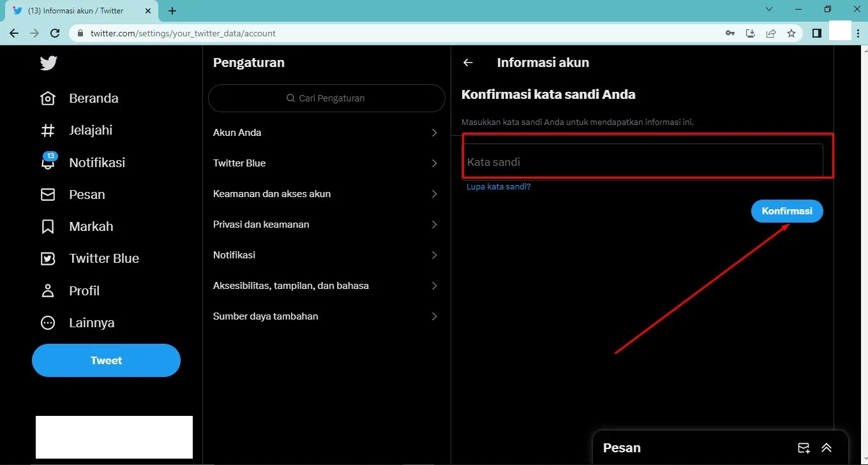Go back with the Informasi akun arrow
The width and height of the screenshot is (868, 465).
pos(468,63)
